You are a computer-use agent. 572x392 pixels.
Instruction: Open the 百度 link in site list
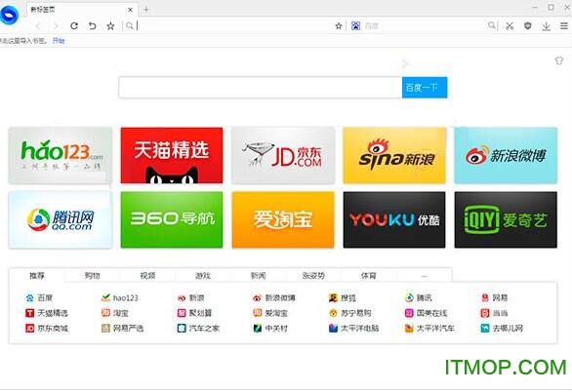pyautogui.click(x=39, y=298)
